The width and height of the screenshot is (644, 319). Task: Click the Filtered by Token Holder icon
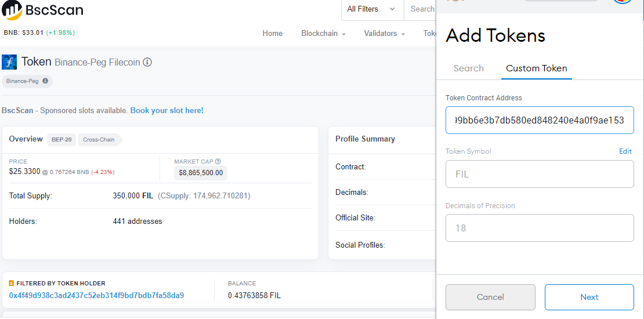[x=12, y=284]
